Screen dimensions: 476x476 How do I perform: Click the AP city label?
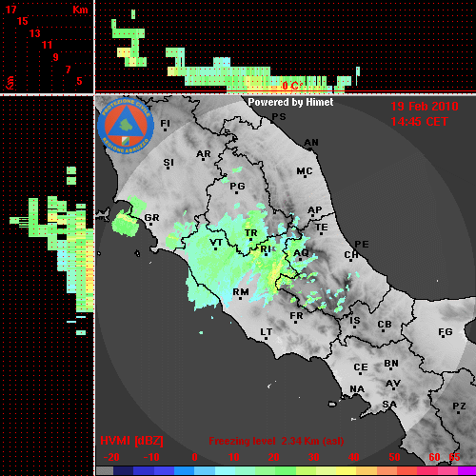[315, 210]
